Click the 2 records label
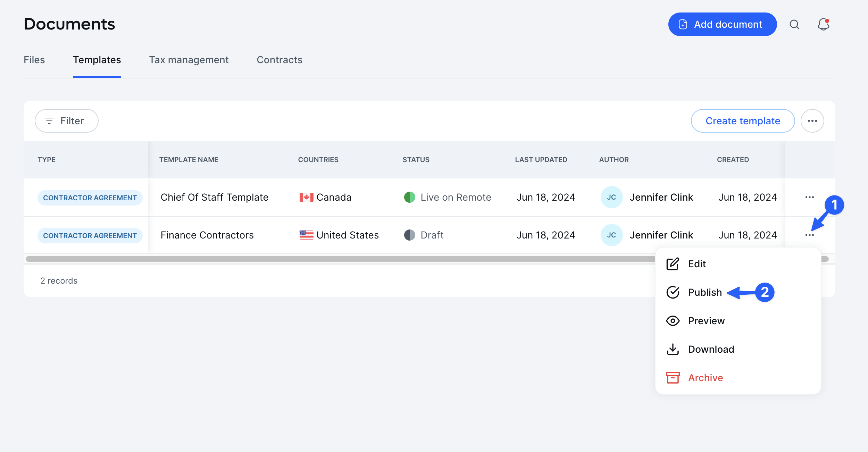The width and height of the screenshot is (868, 452). [59, 281]
